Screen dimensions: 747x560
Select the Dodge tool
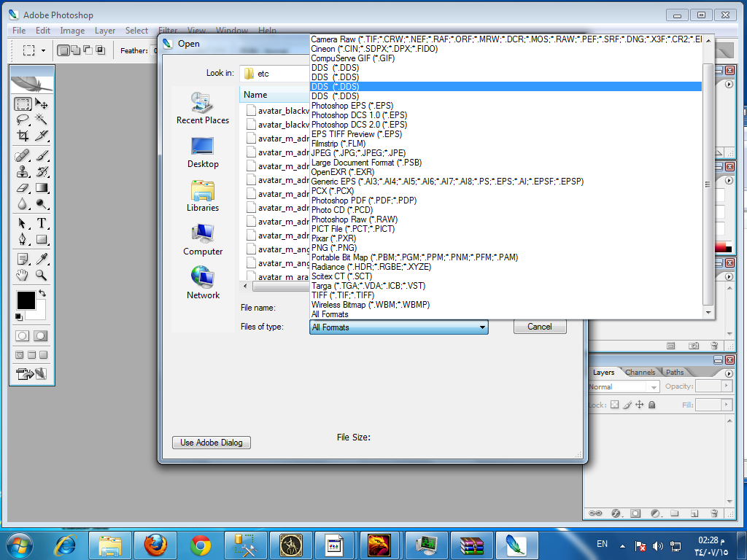(42, 204)
